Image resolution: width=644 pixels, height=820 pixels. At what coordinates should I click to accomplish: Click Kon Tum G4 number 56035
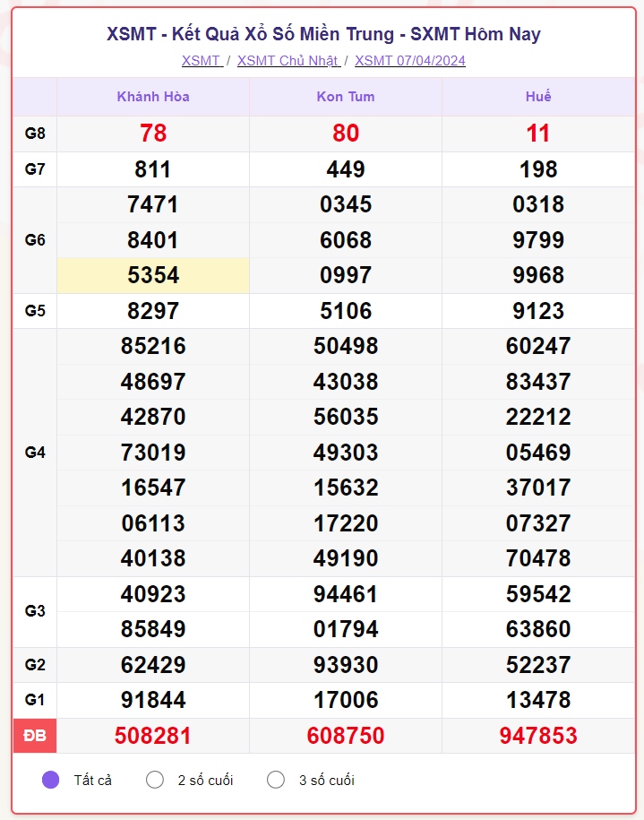point(346,417)
